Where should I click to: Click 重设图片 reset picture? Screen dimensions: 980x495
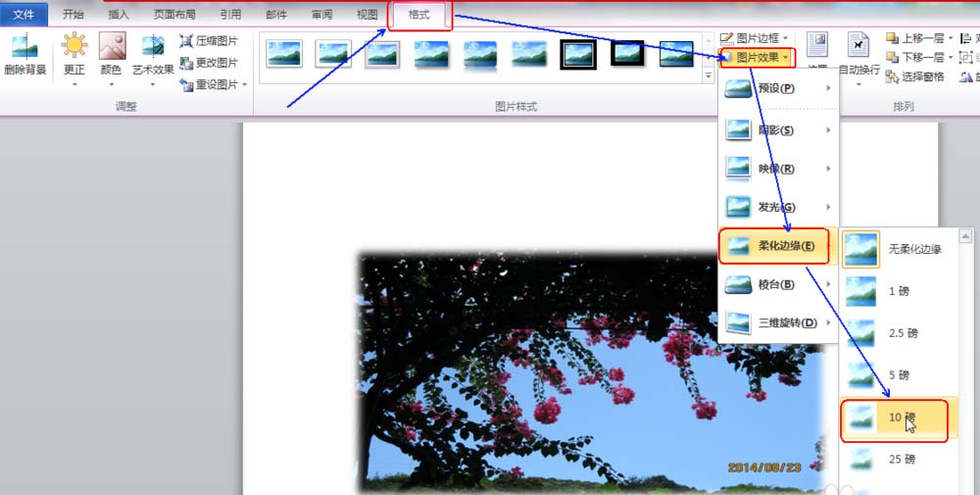pos(209,84)
